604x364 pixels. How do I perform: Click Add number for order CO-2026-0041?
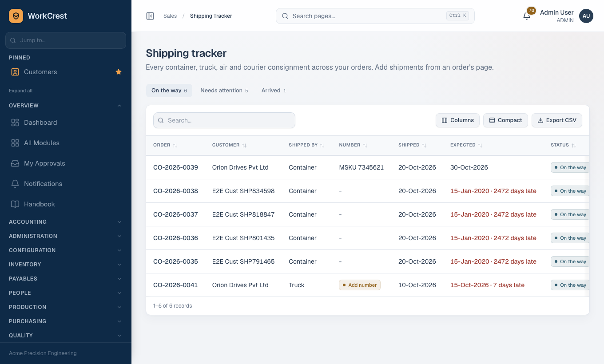click(360, 285)
